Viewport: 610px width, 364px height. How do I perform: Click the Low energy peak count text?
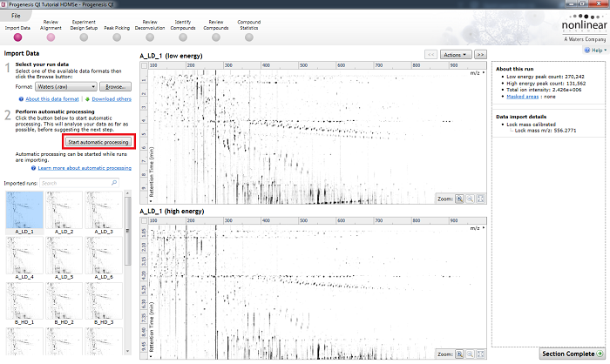pos(546,77)
